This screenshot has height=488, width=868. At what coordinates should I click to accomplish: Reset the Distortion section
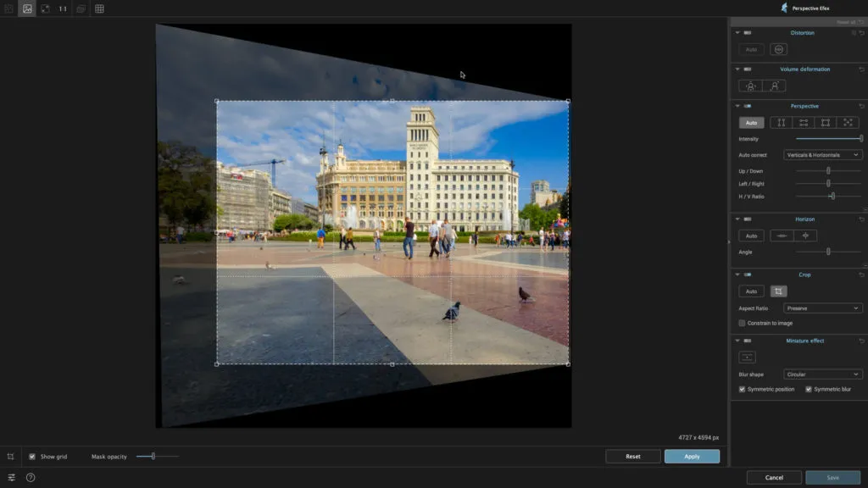861,33
